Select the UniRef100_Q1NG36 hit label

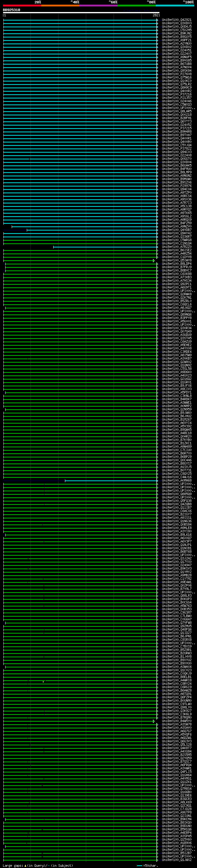(x=177, y=521)
